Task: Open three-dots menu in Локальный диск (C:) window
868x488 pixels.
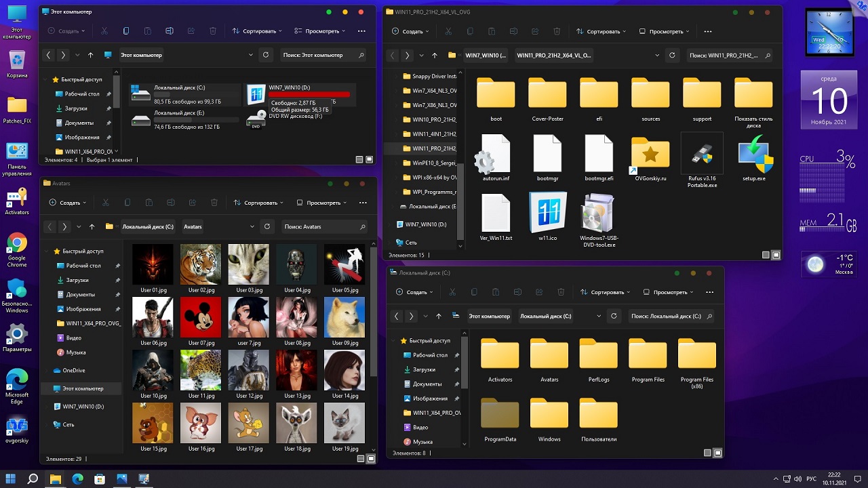Action: [x=709, y=292]
